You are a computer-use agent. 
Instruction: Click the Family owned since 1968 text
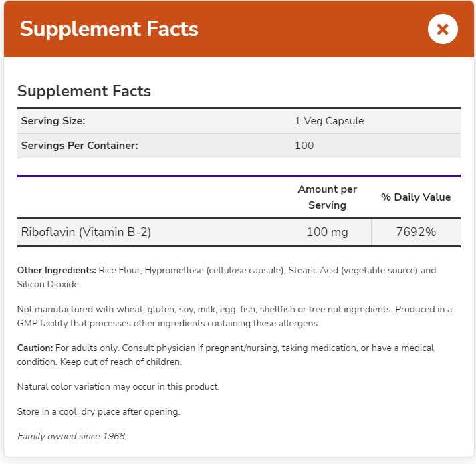coord(72,437)
